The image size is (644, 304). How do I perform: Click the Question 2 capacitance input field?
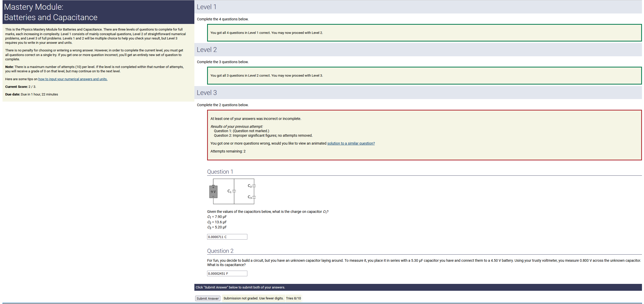click(x=227, y=273)
